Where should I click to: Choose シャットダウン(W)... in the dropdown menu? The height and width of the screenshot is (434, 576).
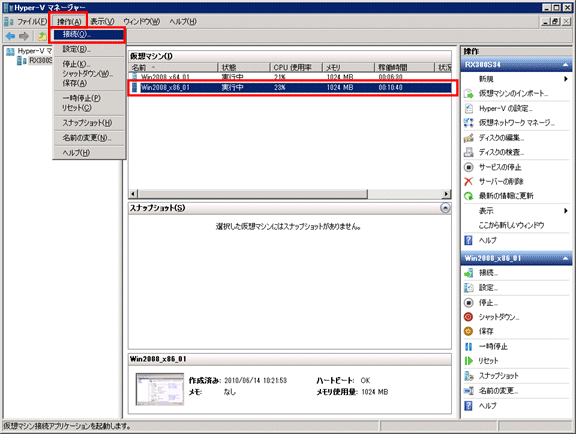point(89,73)
